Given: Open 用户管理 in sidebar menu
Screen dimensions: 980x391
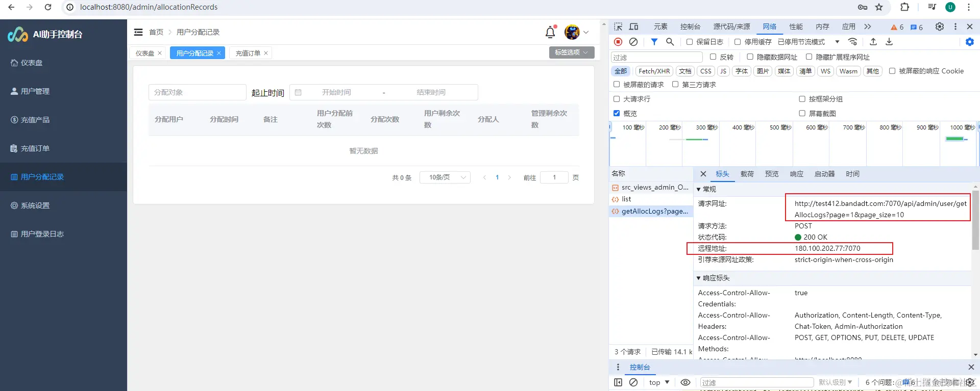Looking at the screenshot, I should (63, 91).
